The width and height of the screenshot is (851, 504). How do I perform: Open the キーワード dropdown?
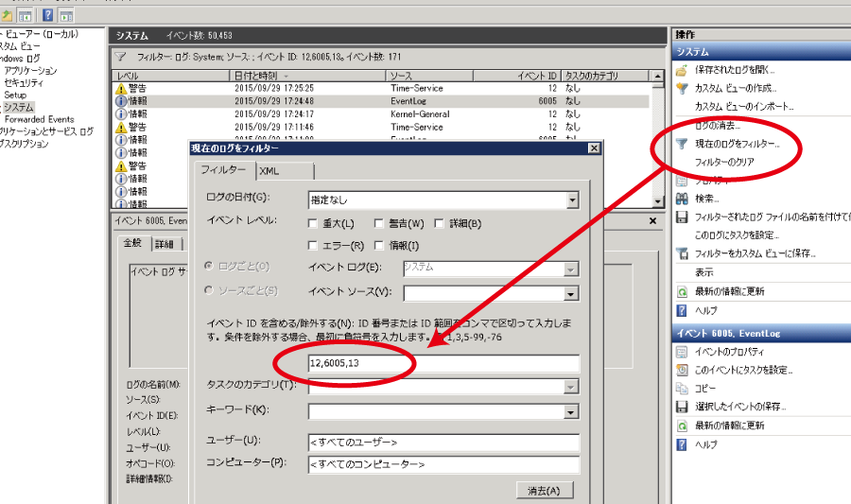click(570, 412)
